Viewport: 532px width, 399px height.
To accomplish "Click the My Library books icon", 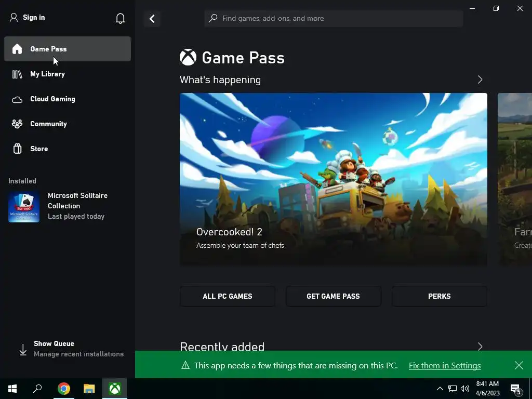I will (17, 74).
